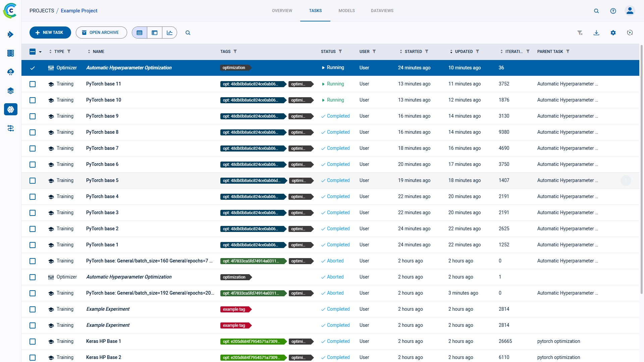This screenshot has height=362, width=644.
Task: Switch to the MODELS tab
Action: pyautogui.click(x=346, y=10)
